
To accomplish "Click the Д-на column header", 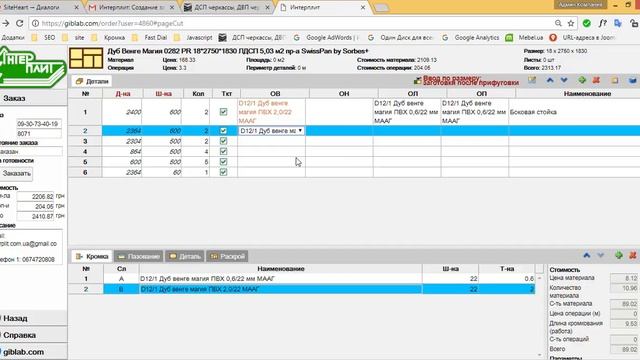I will tap(122, 94).
